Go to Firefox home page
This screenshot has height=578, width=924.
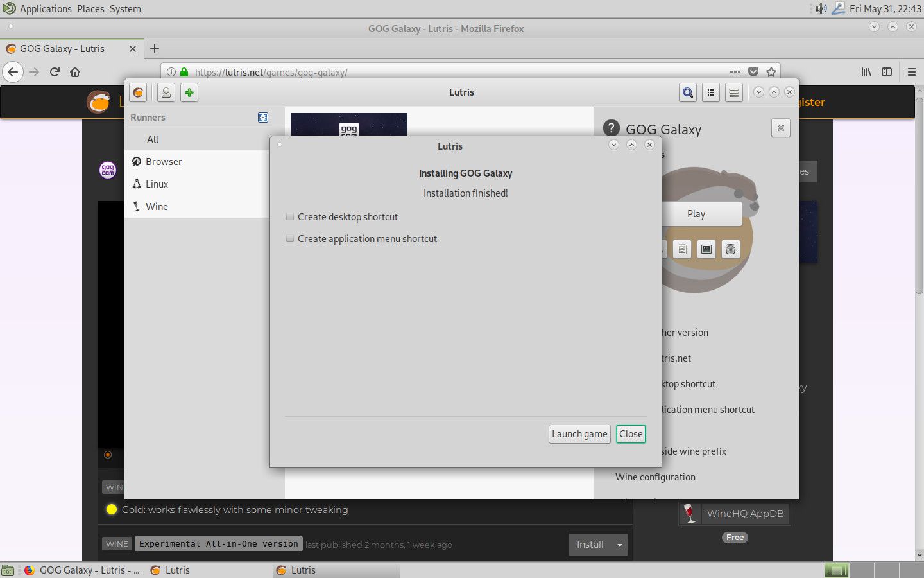(75, 72)
